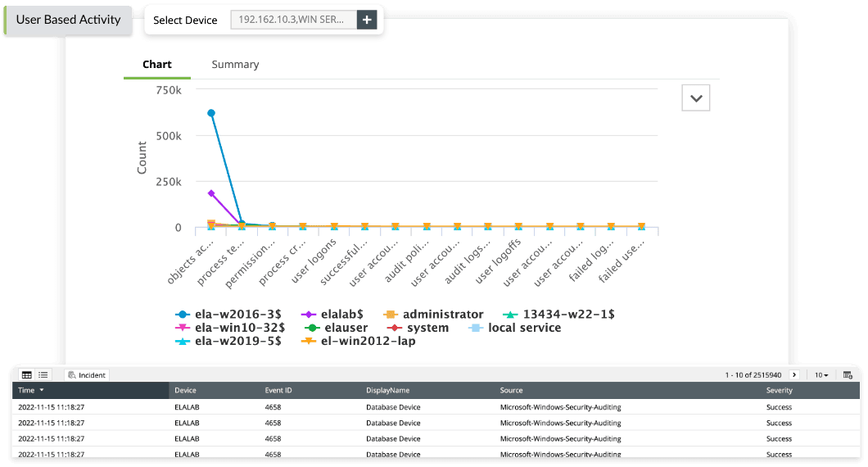Expand the chart options chevron dropdown

(696, 97)
